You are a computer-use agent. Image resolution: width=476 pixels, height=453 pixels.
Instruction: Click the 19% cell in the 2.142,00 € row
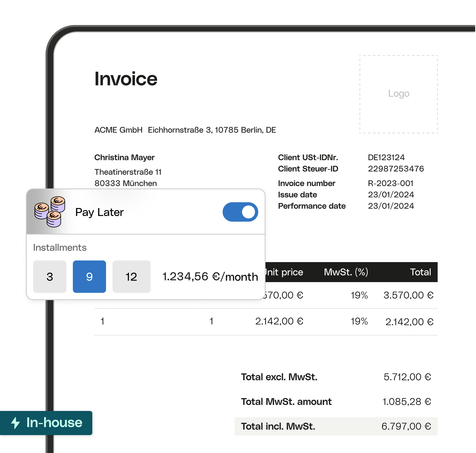[359, 321]
